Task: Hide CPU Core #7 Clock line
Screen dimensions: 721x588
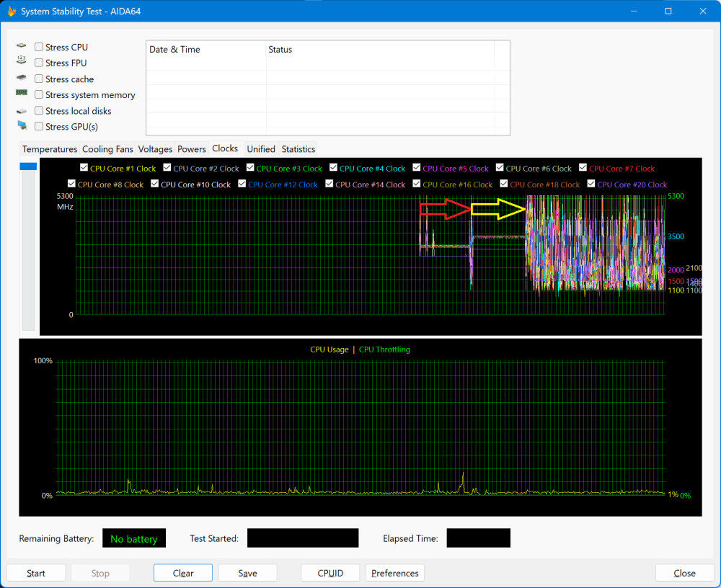Action: (x=583, y=167)
